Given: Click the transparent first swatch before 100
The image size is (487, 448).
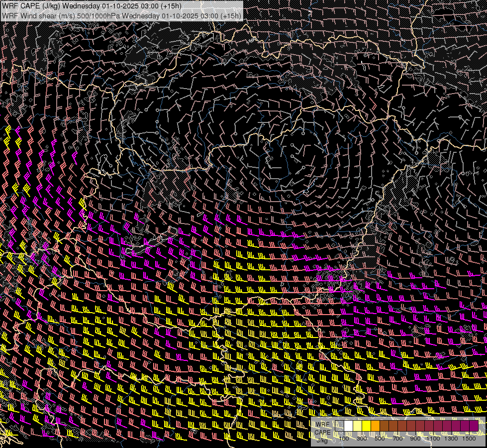Looking at the screenshot, I should coord(340,426).
